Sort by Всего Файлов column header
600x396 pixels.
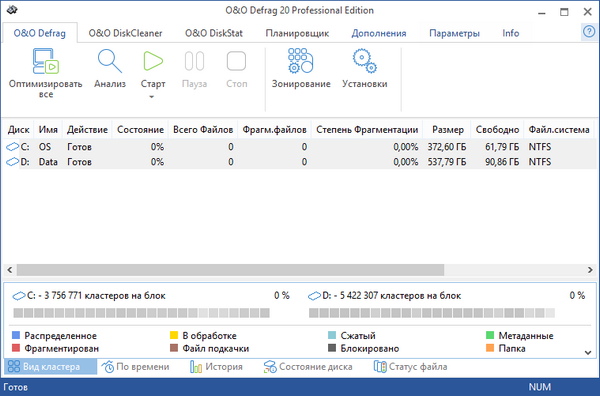[x=203, y=130]
